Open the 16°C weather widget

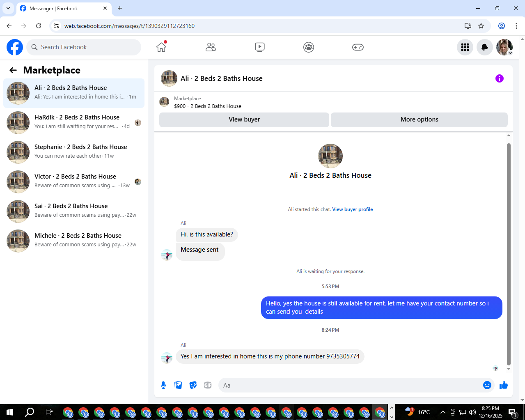[x=417, y=412]
